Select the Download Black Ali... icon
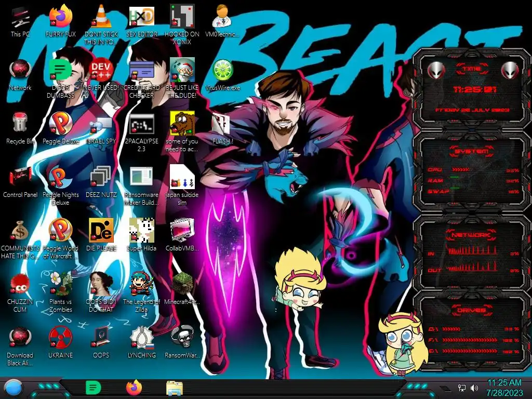Viewport: 532px width, 399px height. pyautogui.click(x=20, y=347)
